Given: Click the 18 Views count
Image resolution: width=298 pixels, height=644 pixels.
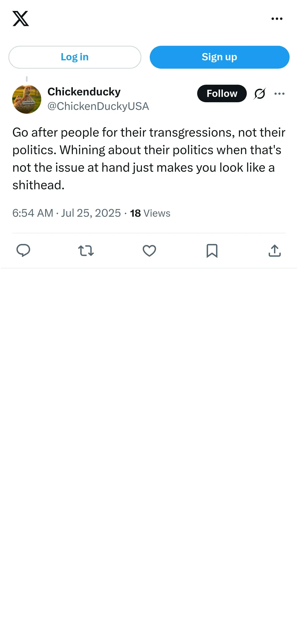Looking at the screenshot, I should (150, 213).
